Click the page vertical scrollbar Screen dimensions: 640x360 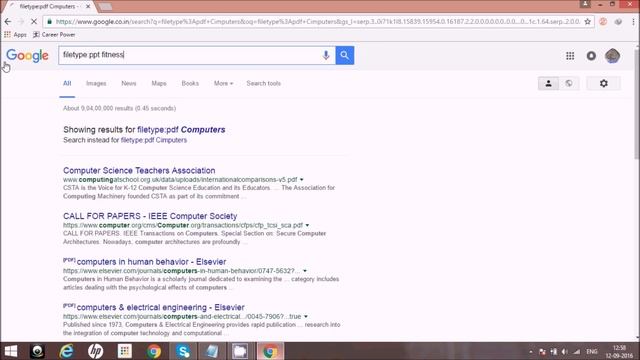pos(637,104)
